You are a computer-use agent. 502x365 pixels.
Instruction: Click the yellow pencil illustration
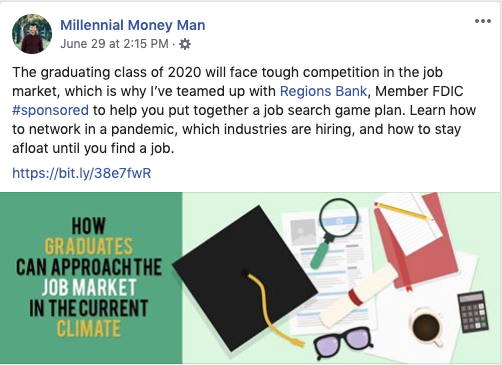(x=403, y=211)
